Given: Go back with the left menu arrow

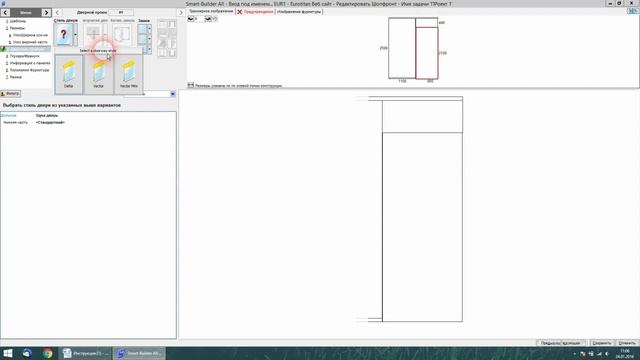Looking at the screenshot, I should pos(5,13).
